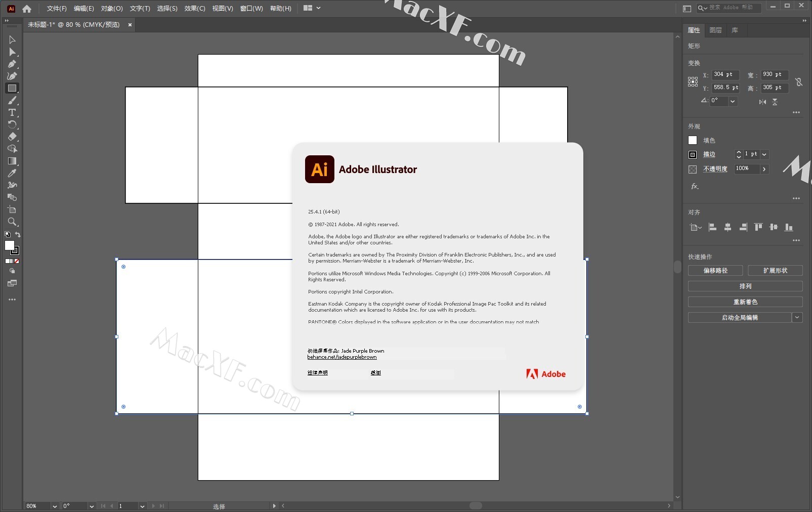Select the Rotate tool

[x=12, y=124]
